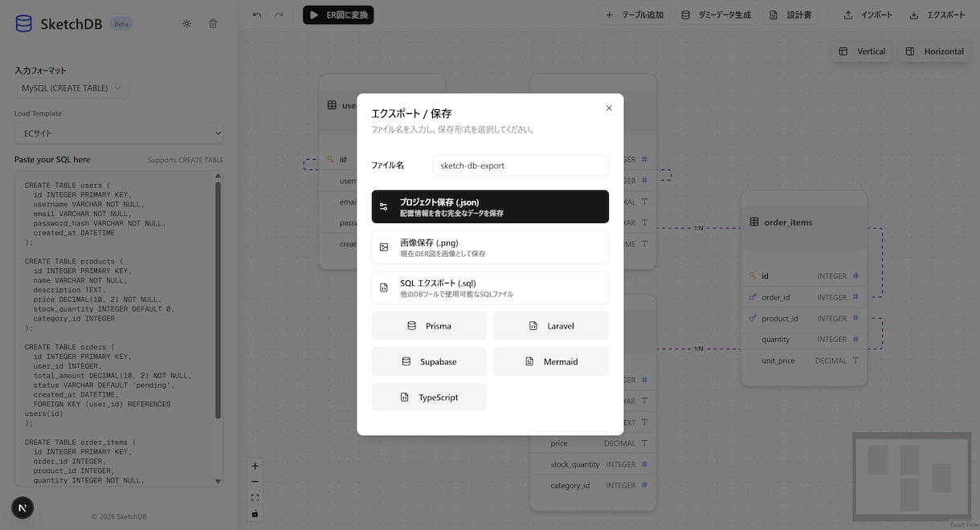Click the table icon on users table header
The height and width of the screenshot is (530, 980).
click(332, 105)
